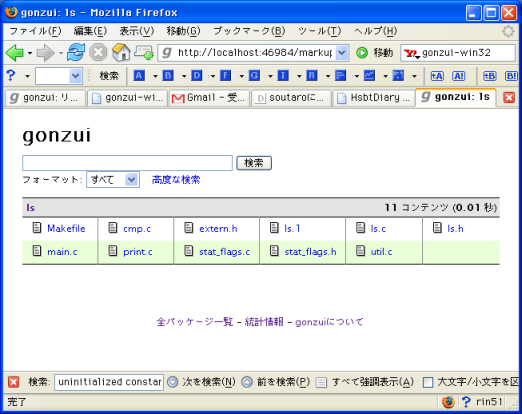This screenshot has height=414, width=522.
Task: Click the red close tab icon
Action: click(509, 98)
